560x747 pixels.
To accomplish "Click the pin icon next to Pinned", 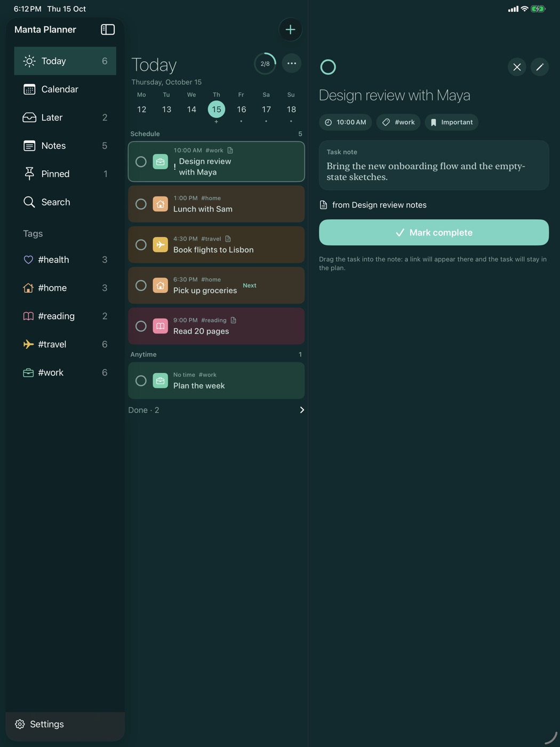I will pyautogui.click(x=29, y=173).
